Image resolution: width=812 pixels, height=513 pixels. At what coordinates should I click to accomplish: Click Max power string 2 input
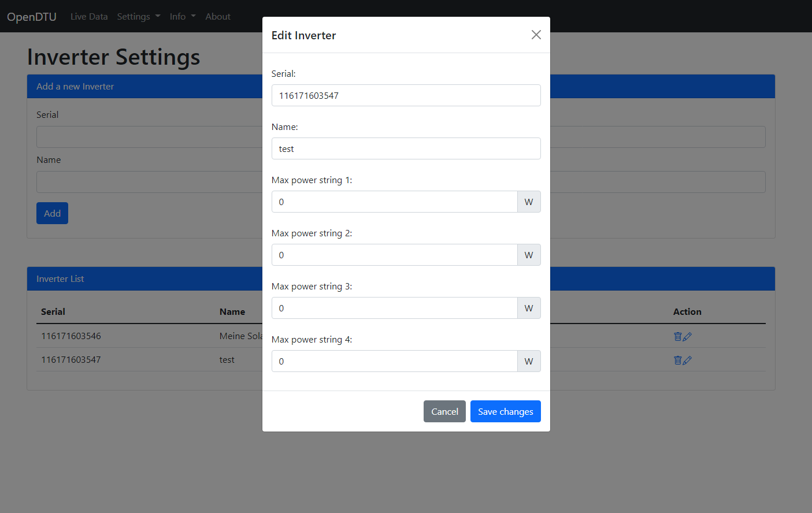click(394, 255)
